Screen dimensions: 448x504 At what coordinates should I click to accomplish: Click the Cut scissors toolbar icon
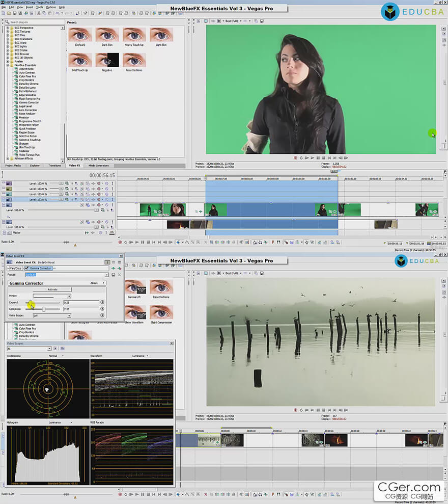click(39, 13)
